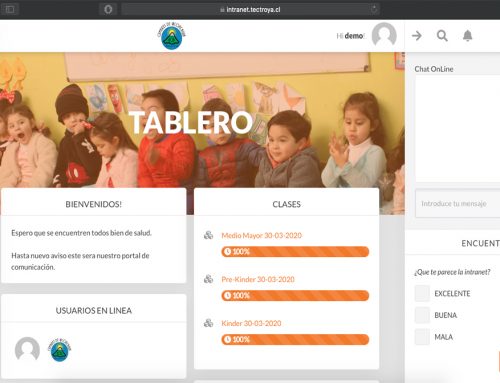This screenshot has height=383, width=500.
Task: Open the Medio Mayor 30-03-2020 class link
Action: (262, 235)
